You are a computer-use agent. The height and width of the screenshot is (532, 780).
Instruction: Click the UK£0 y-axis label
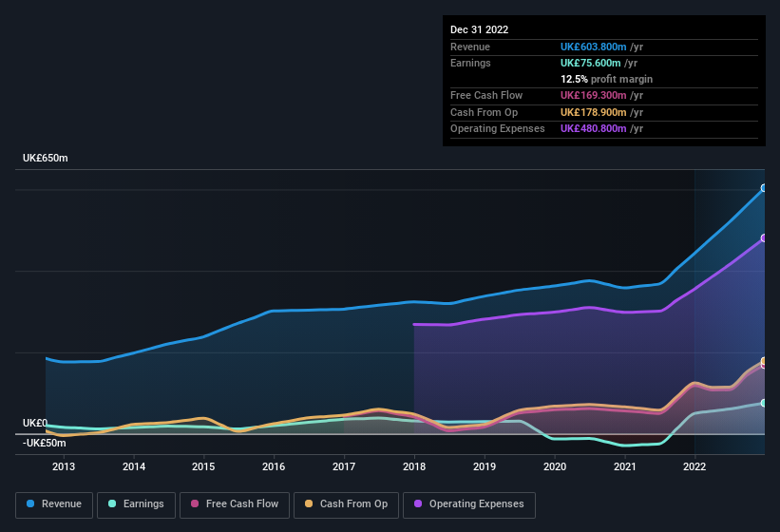[x=35, y=423]
